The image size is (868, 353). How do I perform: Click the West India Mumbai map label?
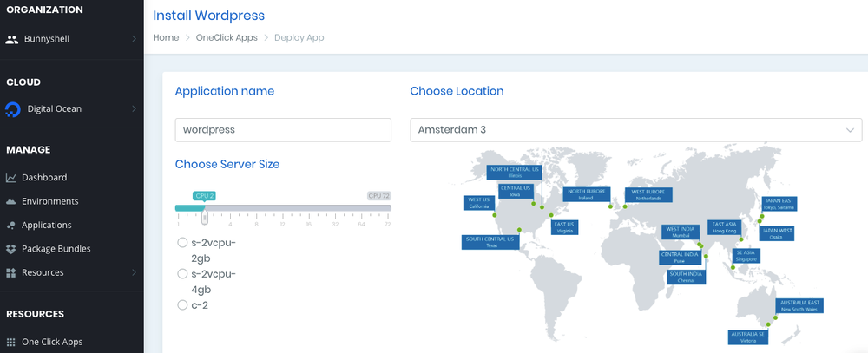pyautogui.click(x=680, y=232)
